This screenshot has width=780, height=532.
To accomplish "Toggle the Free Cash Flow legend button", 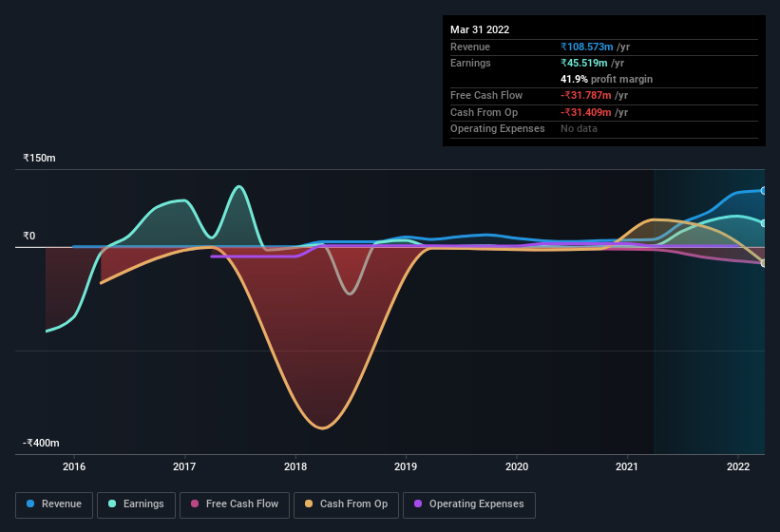I will pyautogui.click(x=235, y=504).
